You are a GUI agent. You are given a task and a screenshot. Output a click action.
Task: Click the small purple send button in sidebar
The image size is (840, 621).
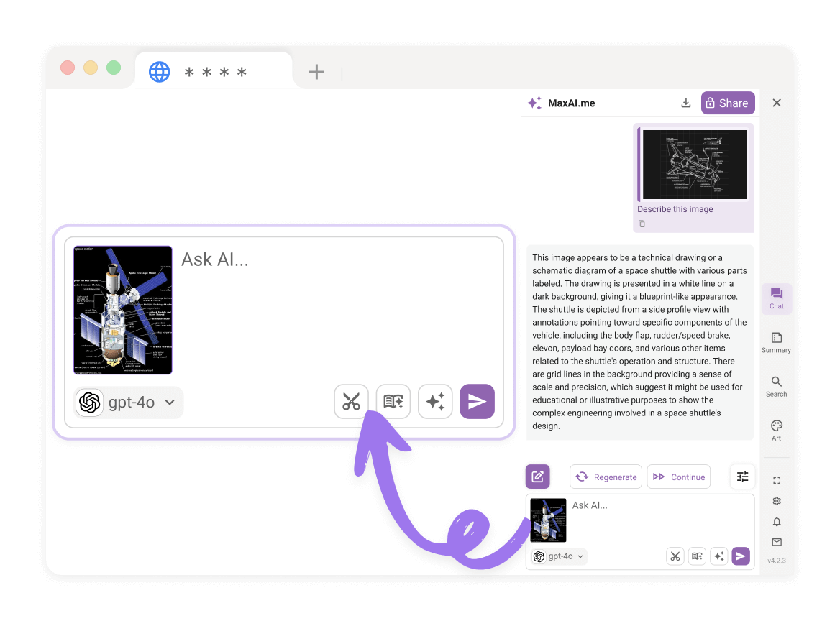coord(741,556)
